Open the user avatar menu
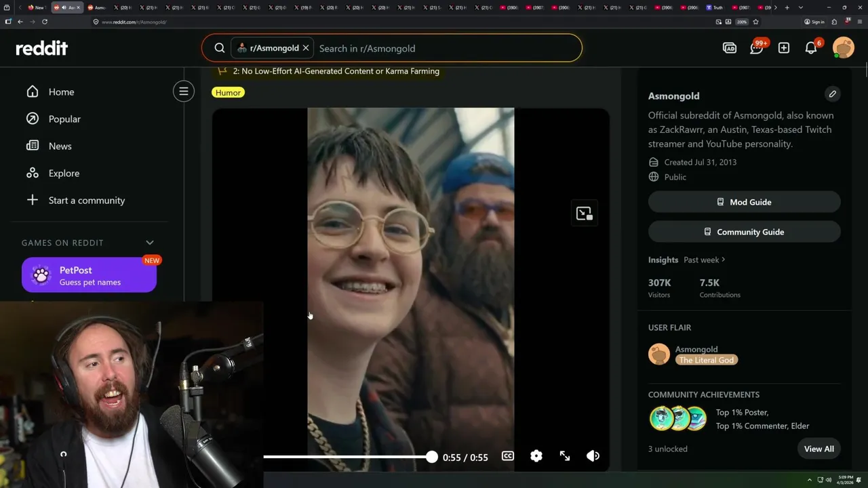Viewport: 868px width, 488px height. pyautogui.click(x=844, y=48)
